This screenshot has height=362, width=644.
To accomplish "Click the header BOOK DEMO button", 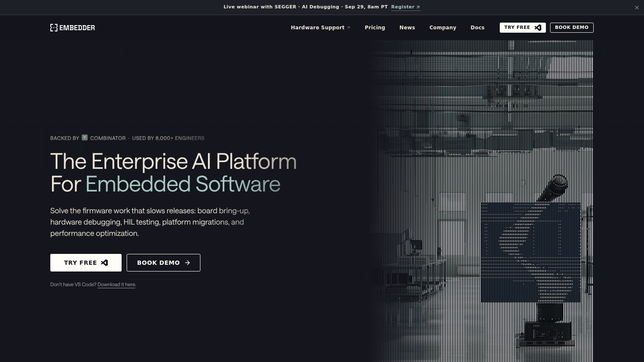I will [x=572, y=28].
